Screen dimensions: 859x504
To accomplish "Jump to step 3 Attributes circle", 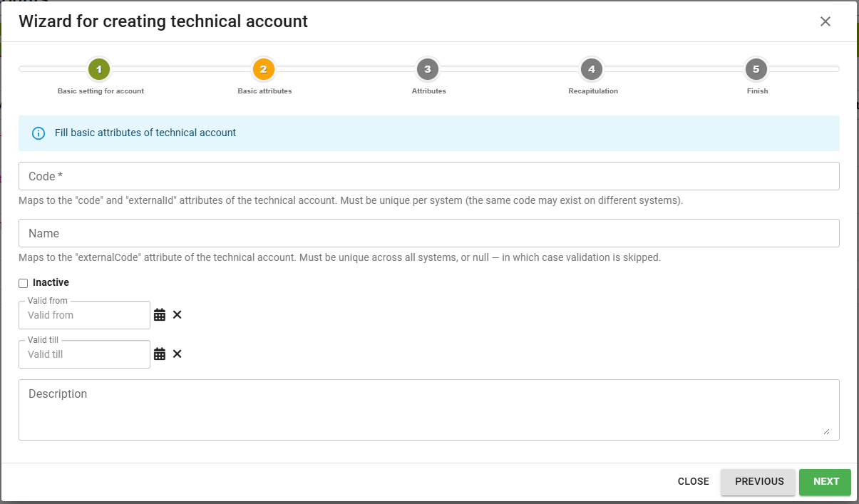I will tap(428, 69).
